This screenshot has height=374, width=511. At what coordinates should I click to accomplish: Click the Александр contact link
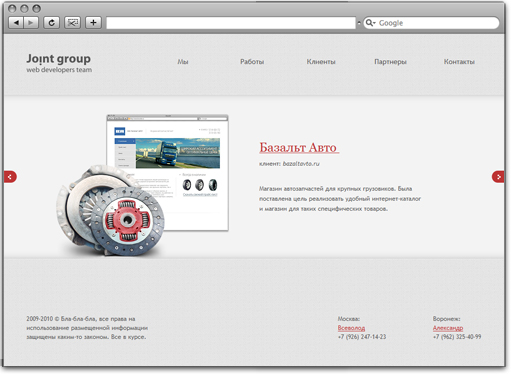448,328
